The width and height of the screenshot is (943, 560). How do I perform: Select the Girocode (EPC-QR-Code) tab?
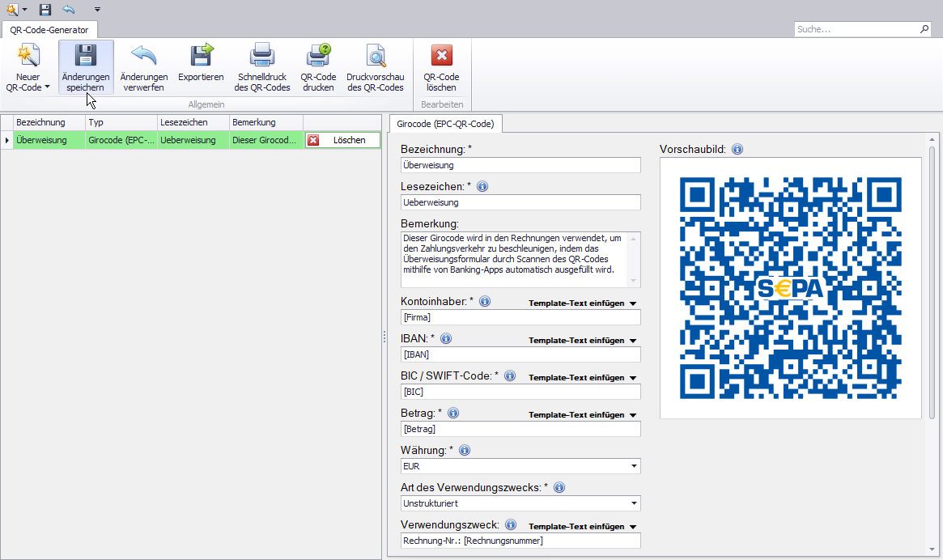point(446,124)
